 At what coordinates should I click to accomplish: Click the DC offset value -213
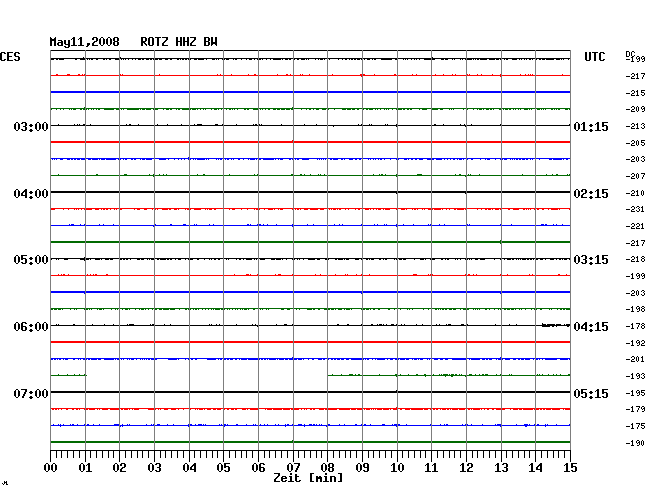coord(635,126)
